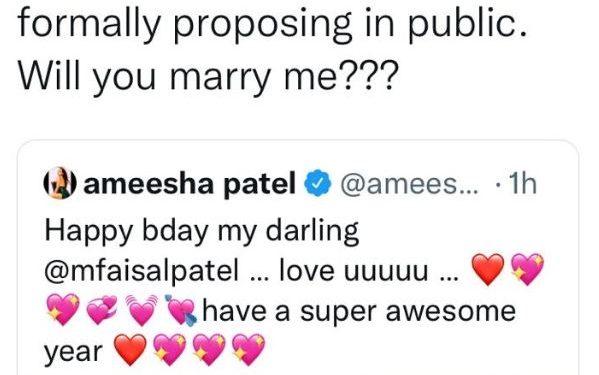Image resolution: width=599 pixels, height=375 pixels.
Task: Click red heart emoji after 'love uuuuu'
Action: 488,270
